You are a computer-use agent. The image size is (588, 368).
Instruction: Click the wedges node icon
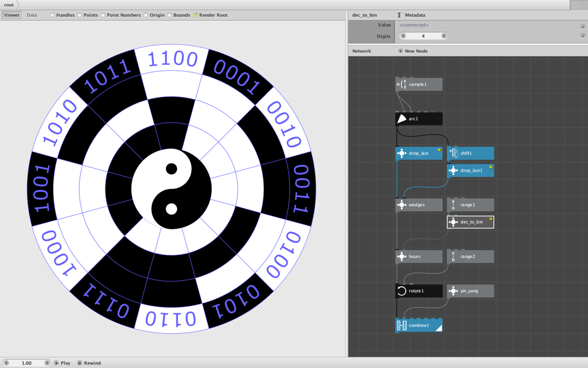click(402, 205)
